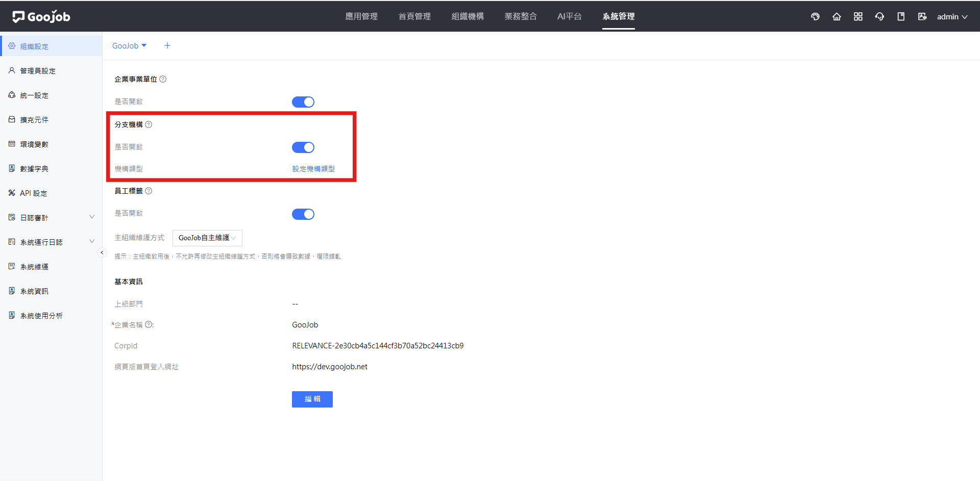
Task: Open the GooJob organization dropdown
Action: (x=130, y=45)
